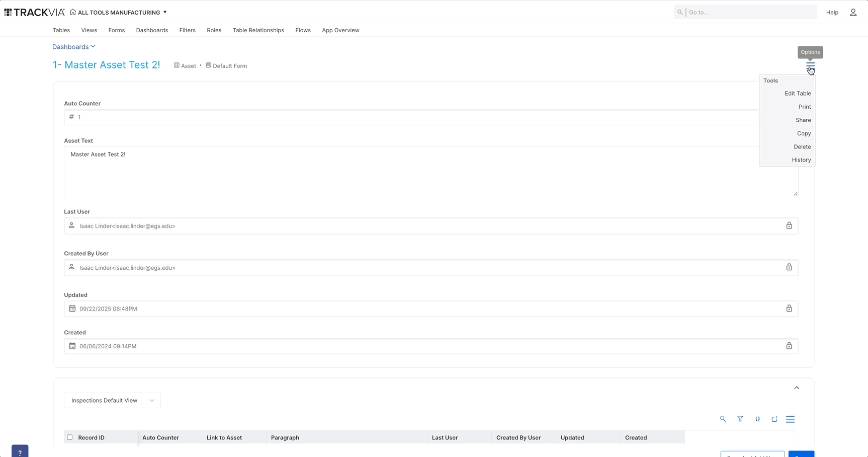Open the Table Relationships nav link
The image size is (868, 457).
258,30
